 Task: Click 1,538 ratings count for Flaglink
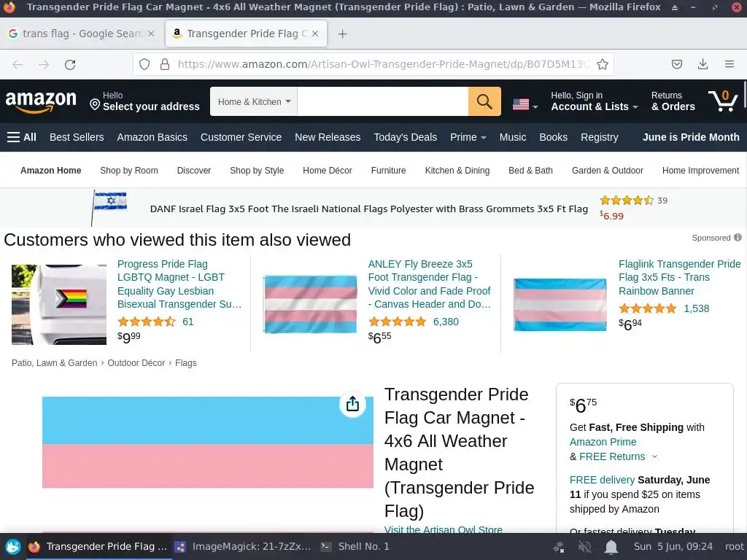point(697,308)
